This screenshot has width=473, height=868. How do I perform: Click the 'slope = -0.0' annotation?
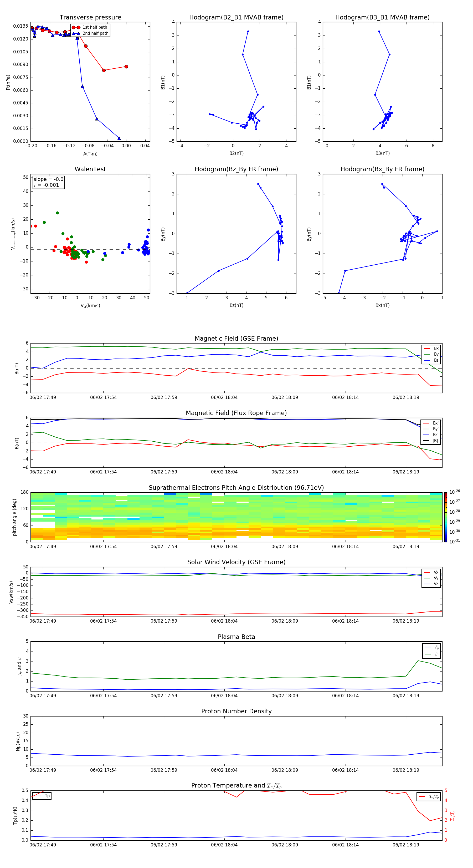tap(48, 179)
